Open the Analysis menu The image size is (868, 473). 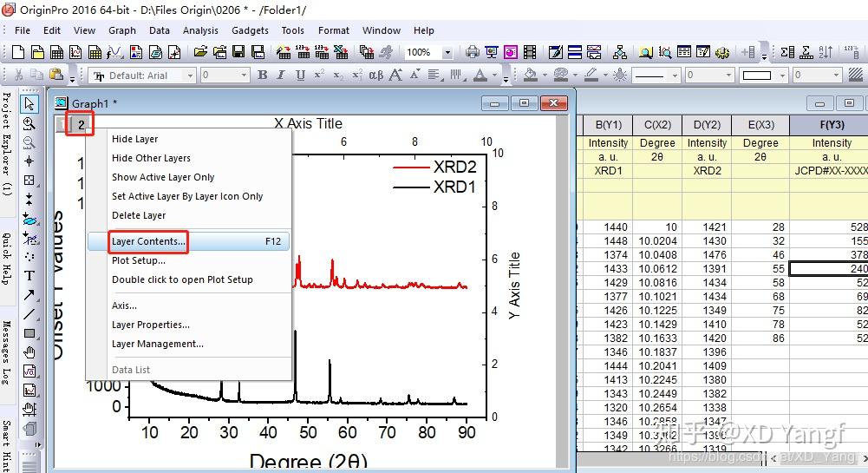[x=200, y=30]
